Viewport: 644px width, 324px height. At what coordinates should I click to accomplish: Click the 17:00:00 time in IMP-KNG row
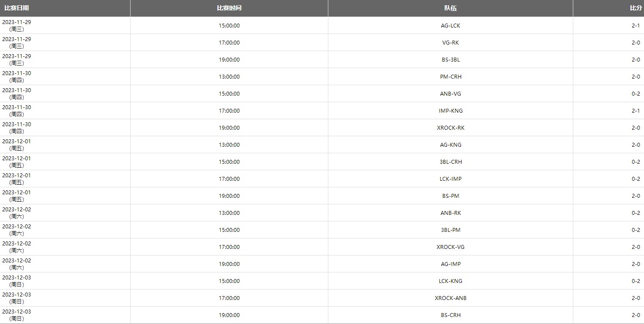click(229, 110)
